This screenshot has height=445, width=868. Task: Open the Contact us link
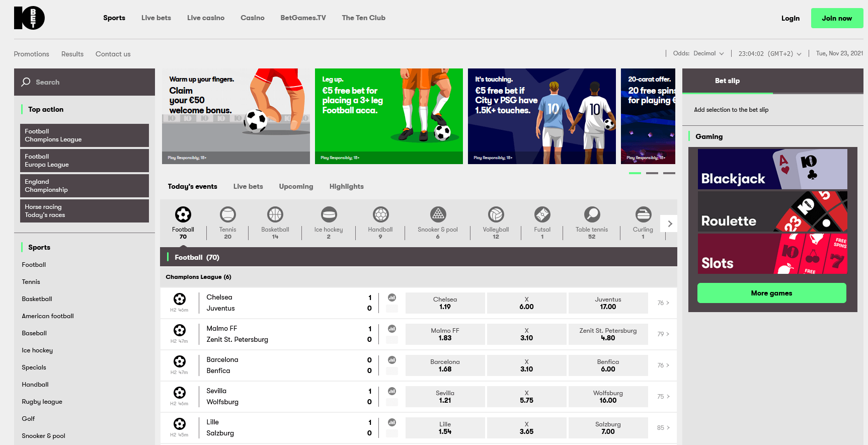tap(113, 54)
